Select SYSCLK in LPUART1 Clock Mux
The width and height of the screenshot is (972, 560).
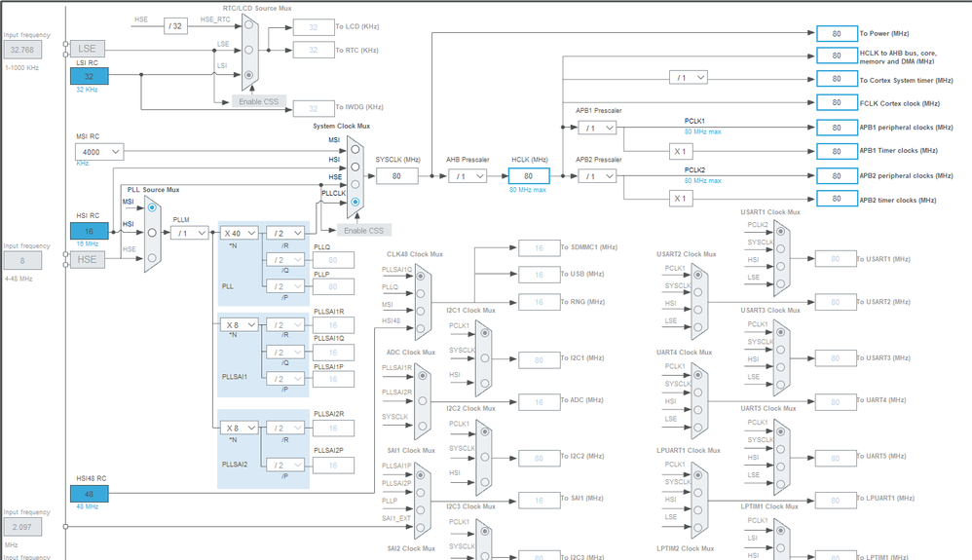coord(698,493)
